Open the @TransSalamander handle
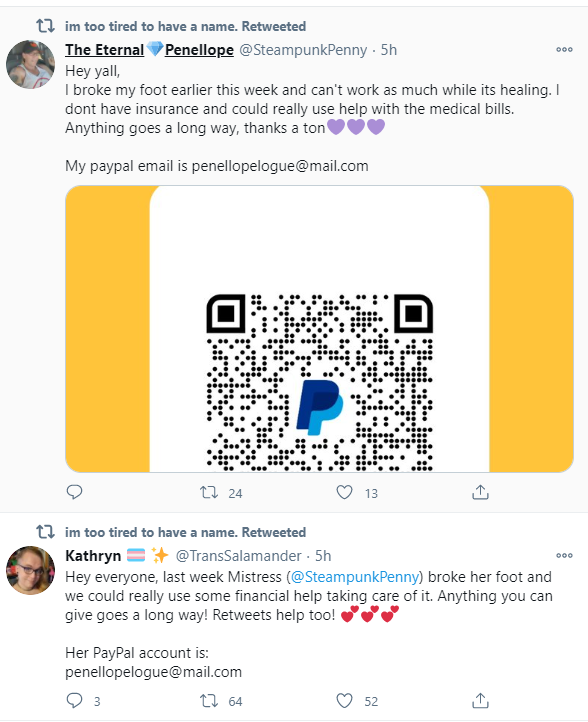The image size is (588, 722). [x=239, y=556]
